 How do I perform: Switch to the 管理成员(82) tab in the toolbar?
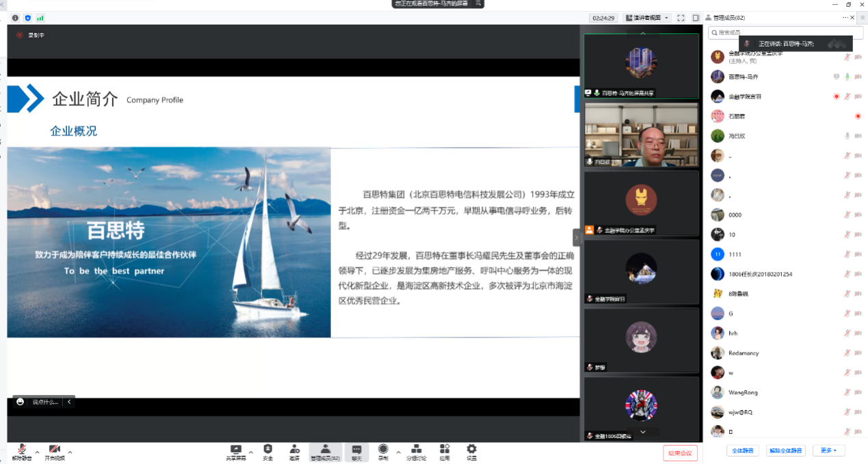coord(325,451)
